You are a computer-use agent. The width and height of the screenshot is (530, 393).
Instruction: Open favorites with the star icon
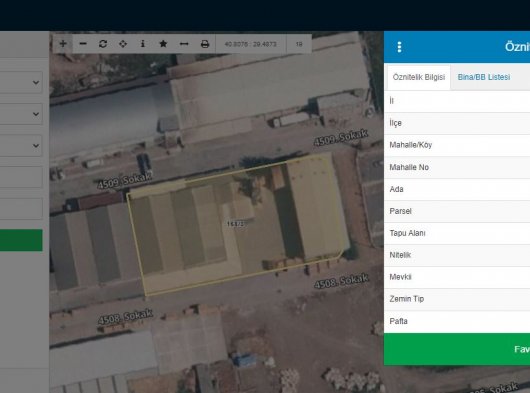pos(163,44)
